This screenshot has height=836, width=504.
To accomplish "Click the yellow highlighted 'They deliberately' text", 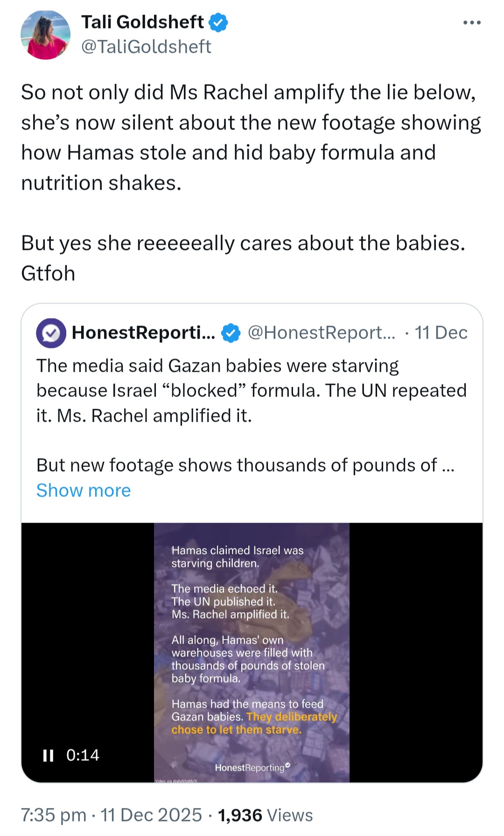I will tap(292, 716).
